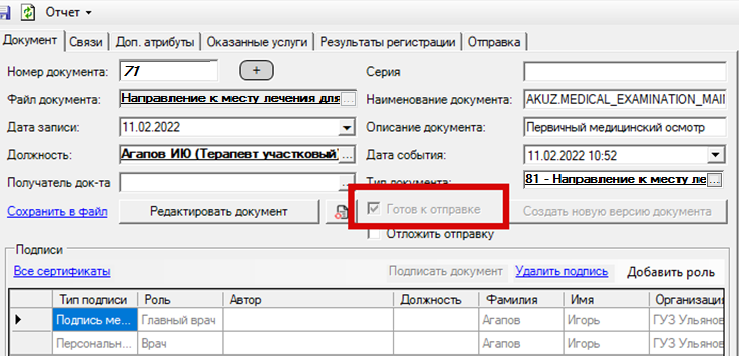739x360 pixels.
Task: Click the Фамилия column header
Action: coord(521,300)
